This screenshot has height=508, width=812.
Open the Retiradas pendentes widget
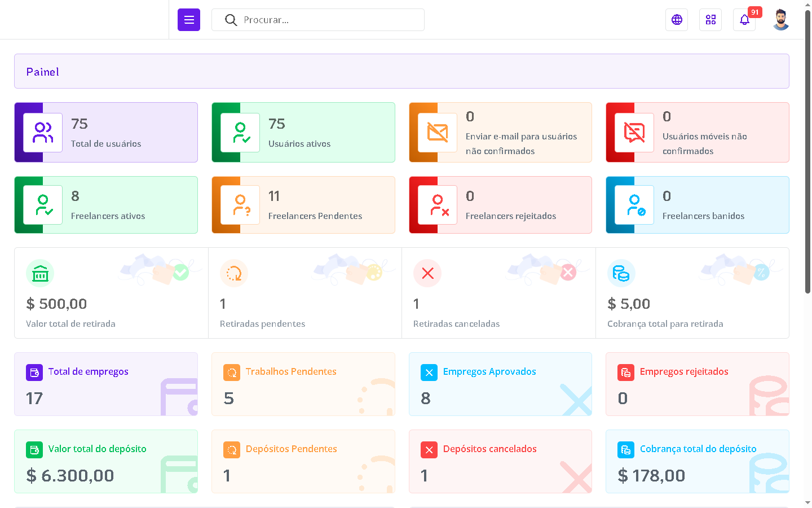point(304,293)
